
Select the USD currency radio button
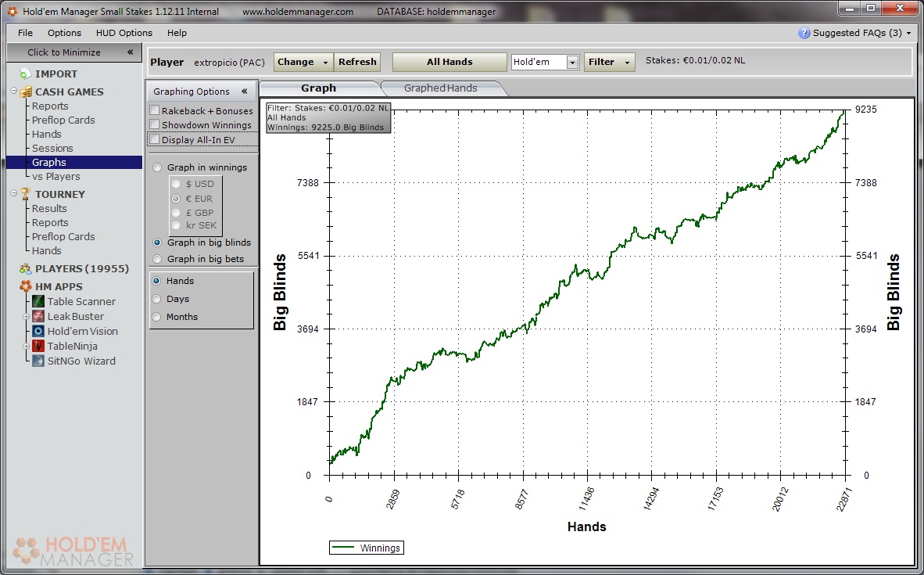tap(176, 184)
